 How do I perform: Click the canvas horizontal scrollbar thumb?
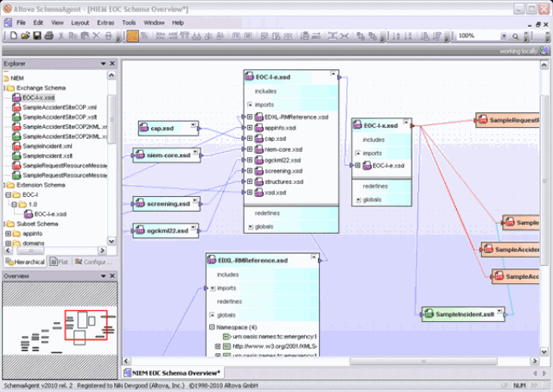tap(423, 361)
